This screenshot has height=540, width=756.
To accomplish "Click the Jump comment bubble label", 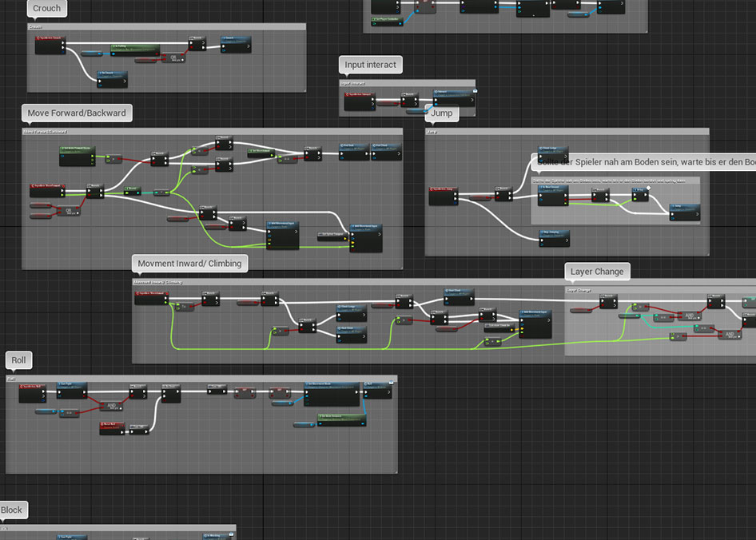I will [441, 113].
